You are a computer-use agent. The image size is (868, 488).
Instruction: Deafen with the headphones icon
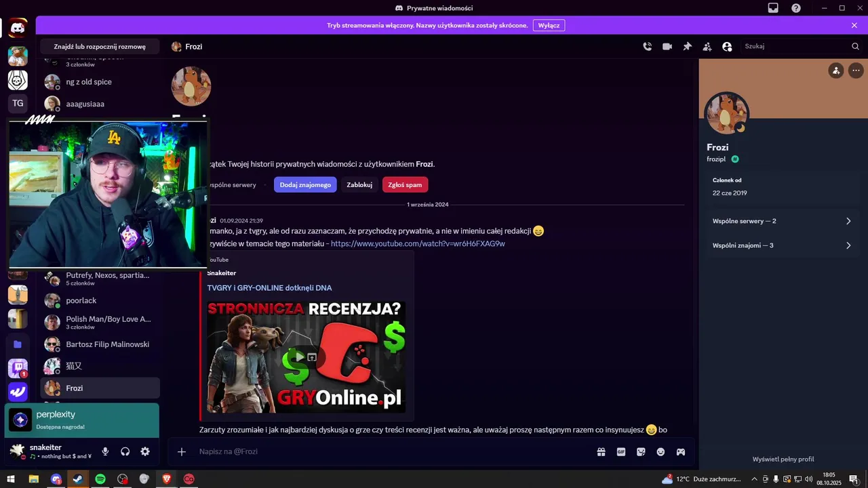(125, 451)
